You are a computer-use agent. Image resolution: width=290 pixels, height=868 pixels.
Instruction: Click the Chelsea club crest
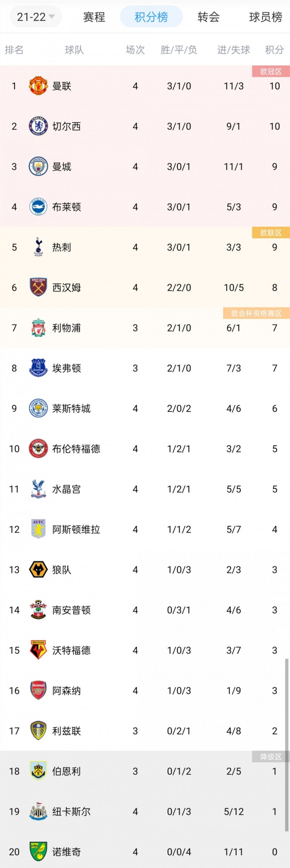[38, 126]
